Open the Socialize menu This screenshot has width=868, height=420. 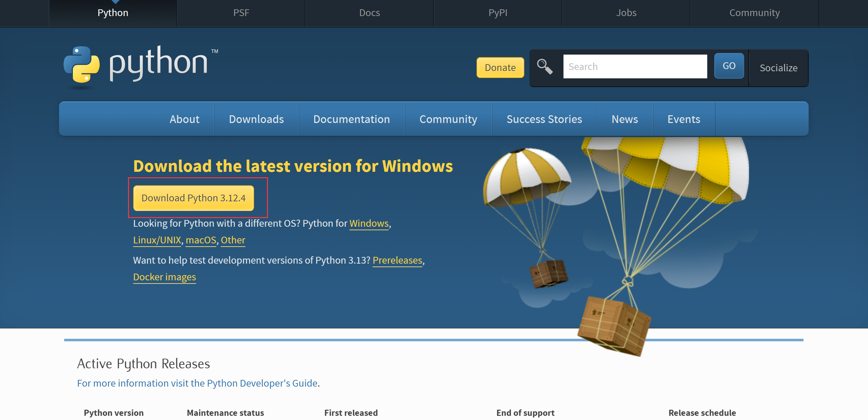click(x=778, y=68)
